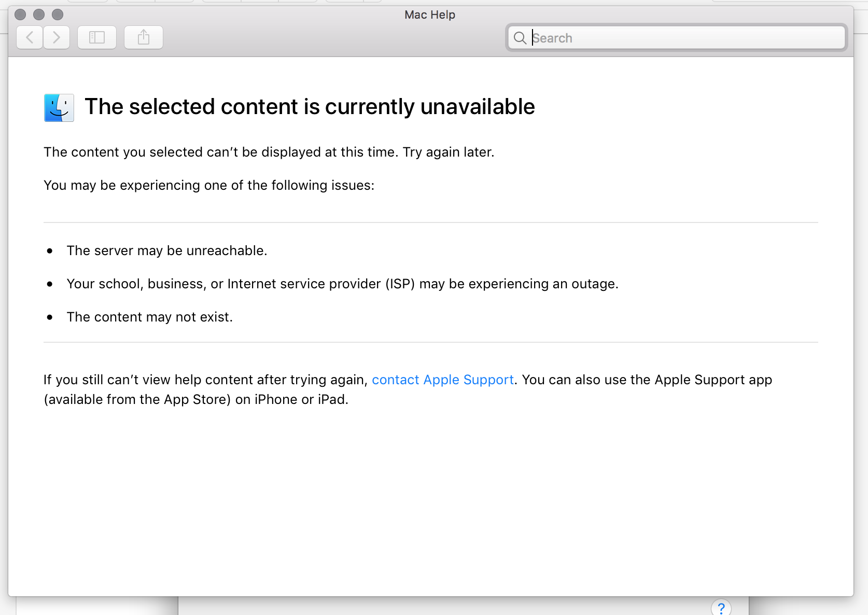Click the 'Mac Help' window title
Image resolution: width=868 pixels, height=615 pixels.
(x=430, y=15)
